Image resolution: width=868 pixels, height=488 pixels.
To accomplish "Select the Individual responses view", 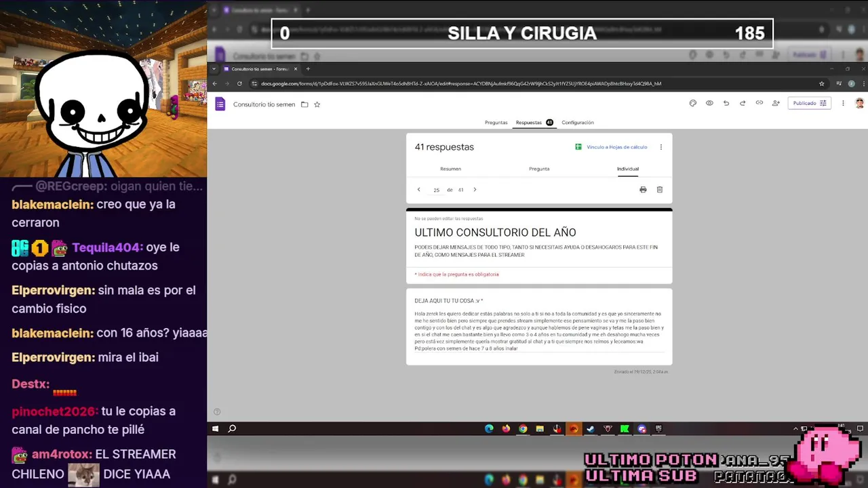I will (627, 169).
